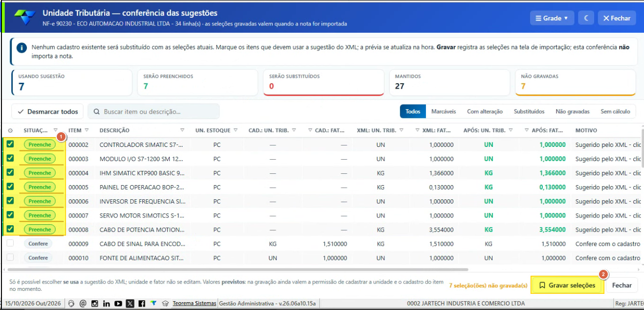Uncheck item 000005 PAINEL DE OPERACAO checkbox
This screenshot has height=310, width=644.
tap(10, 187)
